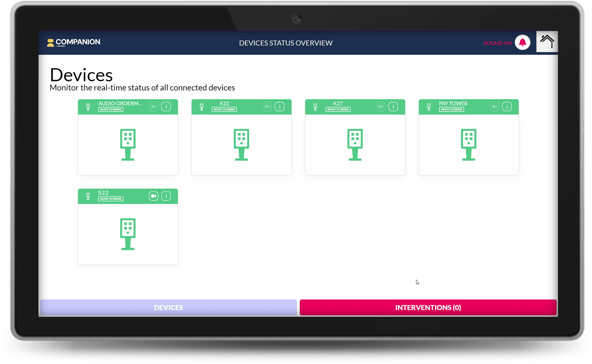Click the K22 info icon
This screenshot has height=364, width=592.
click(x=279, y=107)
